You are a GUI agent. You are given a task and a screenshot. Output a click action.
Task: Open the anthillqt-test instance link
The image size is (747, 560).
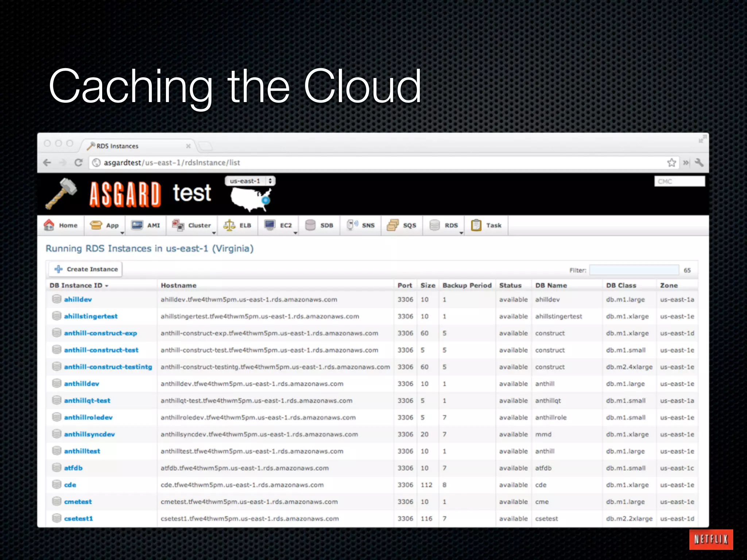point(87,400)
